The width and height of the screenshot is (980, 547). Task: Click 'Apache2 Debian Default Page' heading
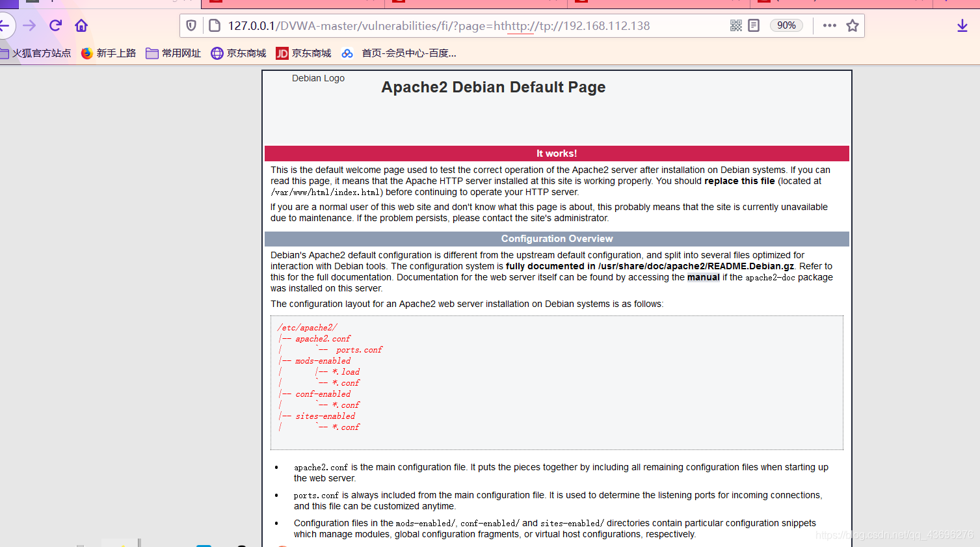pyautogui.click(x=493, y=87)
